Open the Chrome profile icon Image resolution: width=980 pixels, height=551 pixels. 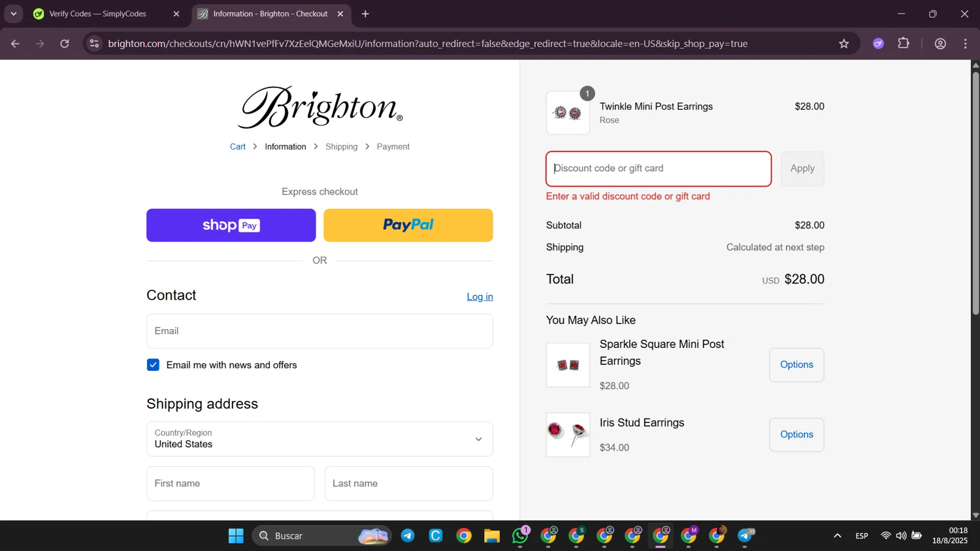pyautogui.click(x=941, y=44)
